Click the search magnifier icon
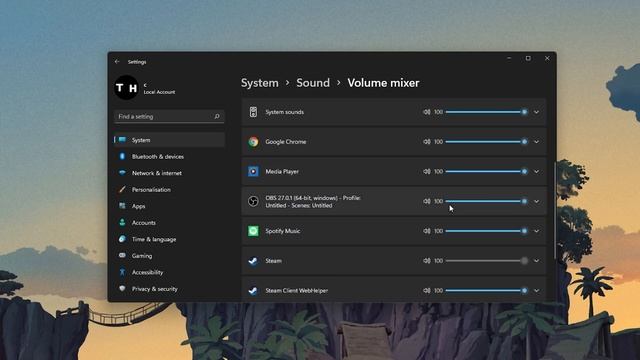Viewport: 640px width, 360px height. click(217, 116)
